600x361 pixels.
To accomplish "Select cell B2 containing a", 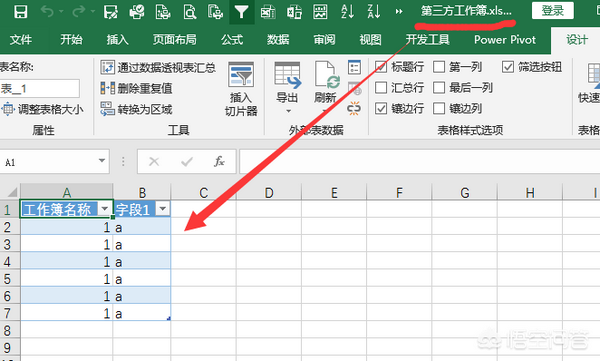I will 142,227.
